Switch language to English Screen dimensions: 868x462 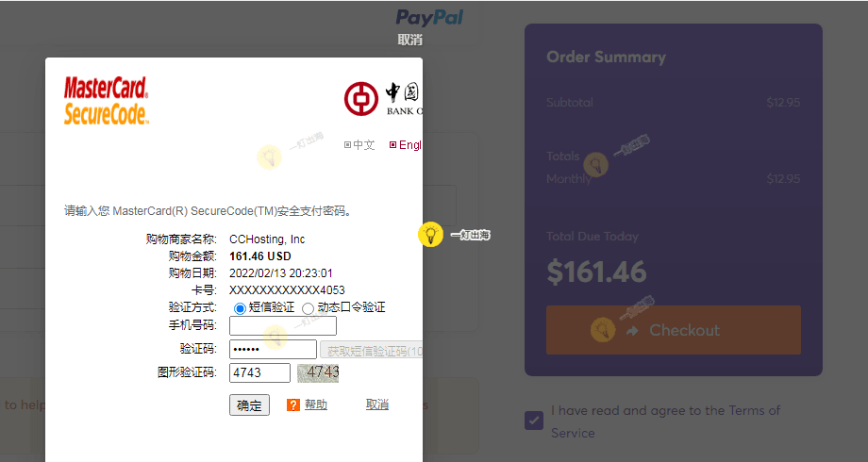tap(406, 145)
